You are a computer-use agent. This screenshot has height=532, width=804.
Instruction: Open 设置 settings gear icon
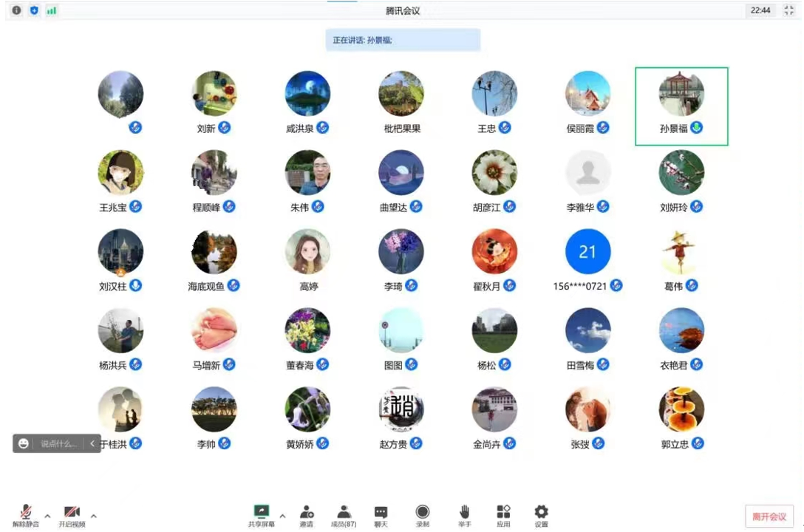(542, 516)
